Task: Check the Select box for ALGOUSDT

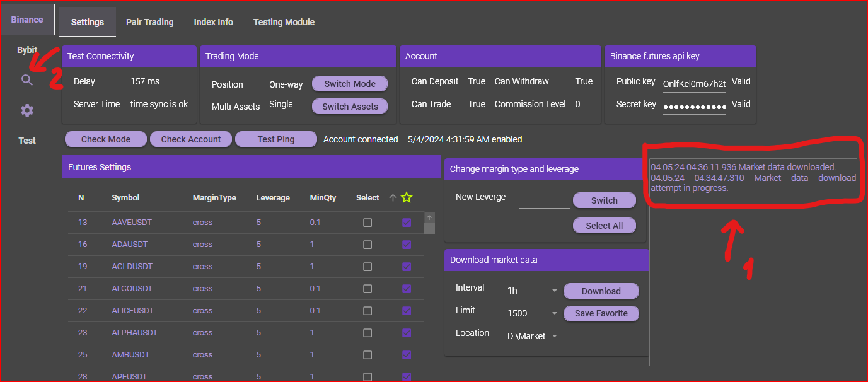Action: tap(367, 289)
